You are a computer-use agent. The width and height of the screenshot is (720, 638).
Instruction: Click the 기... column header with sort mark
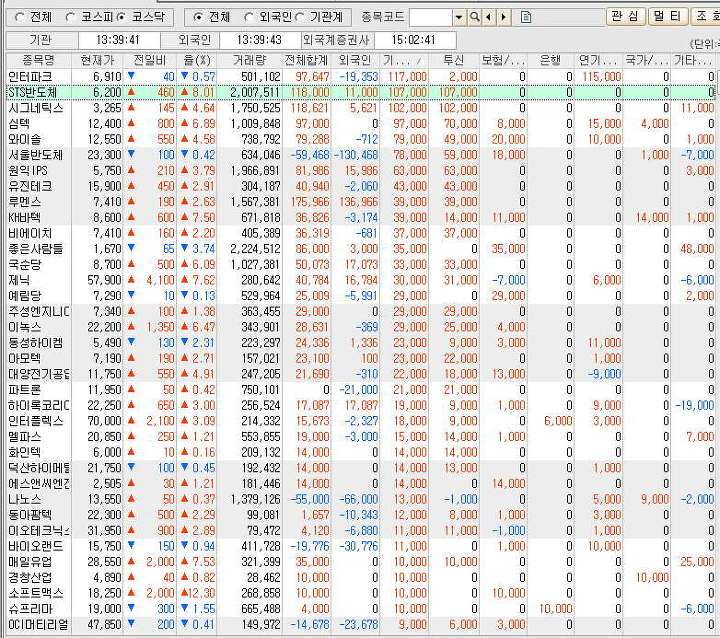click(x=404, y=60)
